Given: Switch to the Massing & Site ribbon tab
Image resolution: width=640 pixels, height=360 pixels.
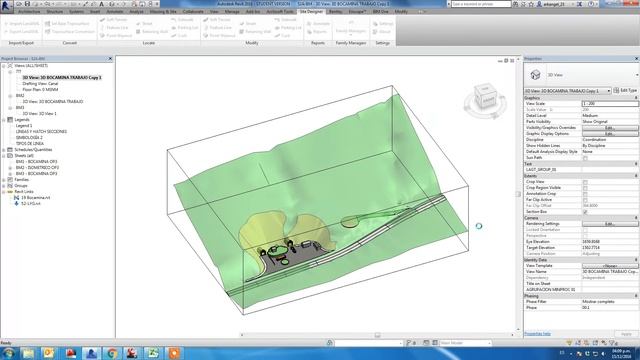Looking at the screenshot, I should 163,11.
